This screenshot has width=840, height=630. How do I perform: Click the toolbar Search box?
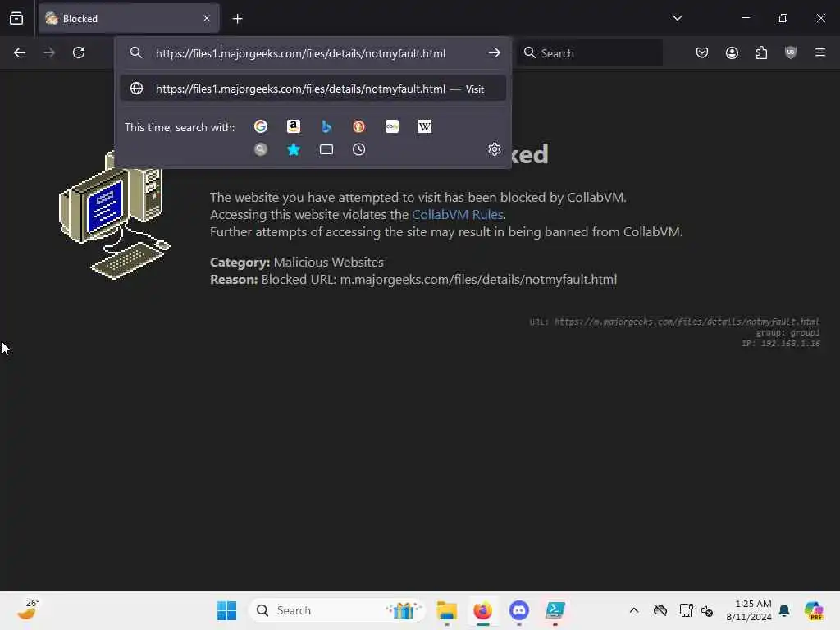click(x=590, y=53)
